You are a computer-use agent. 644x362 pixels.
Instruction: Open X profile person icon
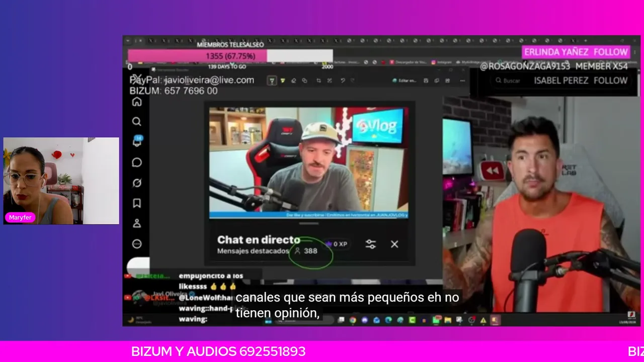tap(137, 224)
